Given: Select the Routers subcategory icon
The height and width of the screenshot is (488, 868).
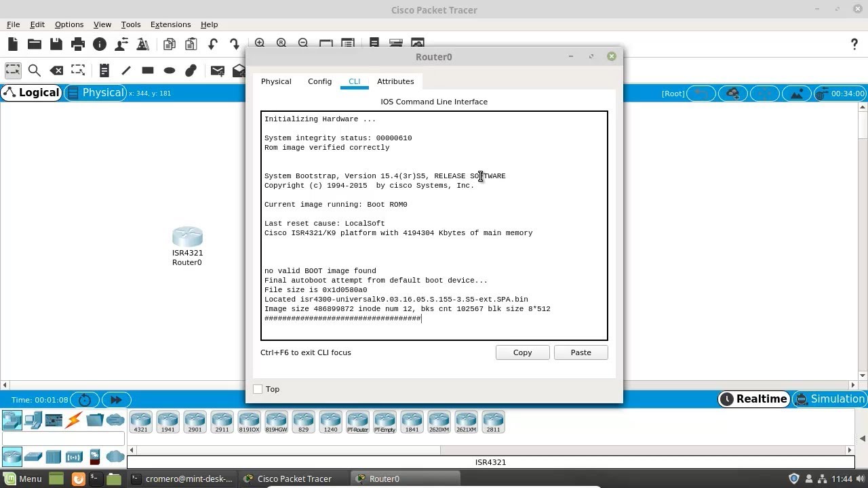Looking at the screenshot, I should point(12,456).
